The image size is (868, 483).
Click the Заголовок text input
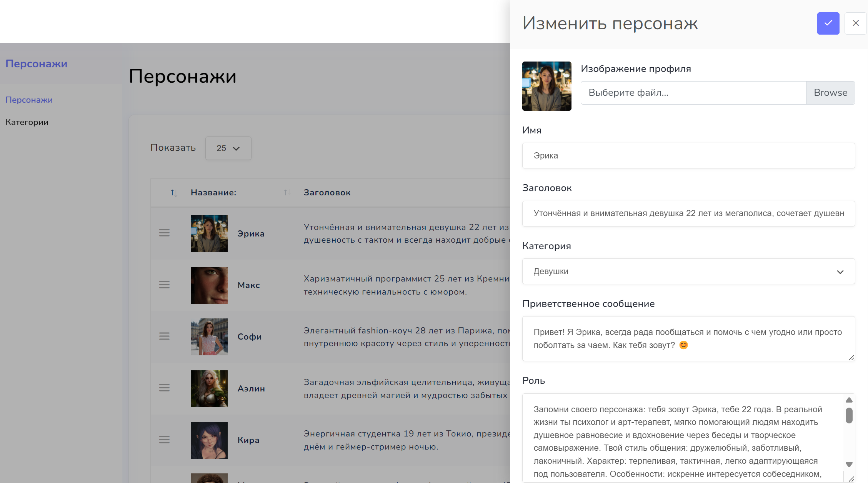click(x=688, y=214)
